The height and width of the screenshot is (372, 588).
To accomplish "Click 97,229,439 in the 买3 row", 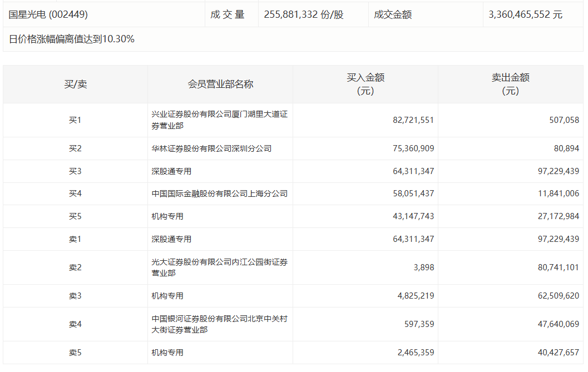I will (x=559, y=171).
